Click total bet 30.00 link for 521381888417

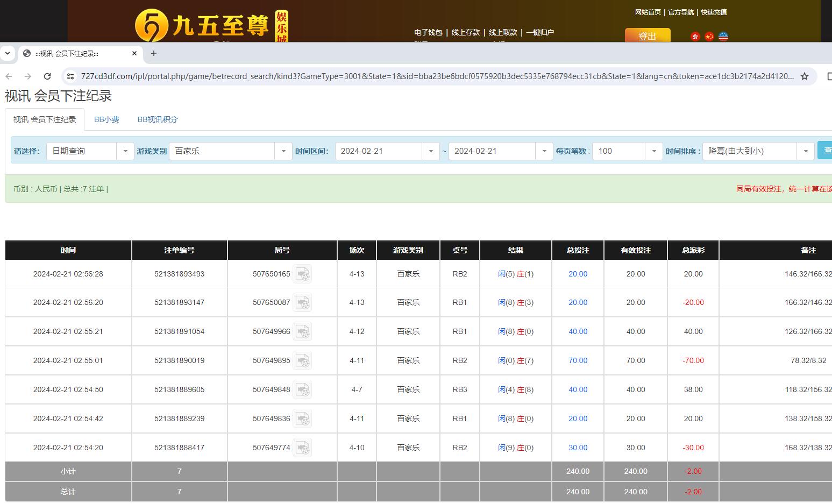pos(578,448)
